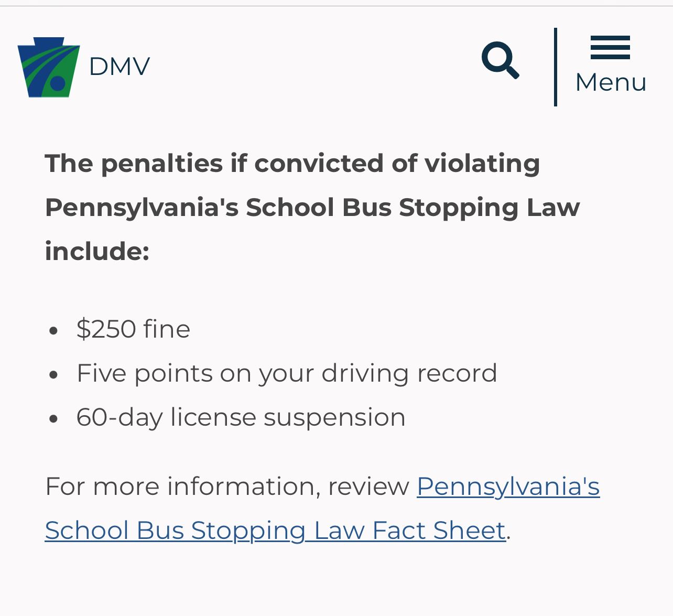Select the "$250 fine" list item text
The image size is (673, 616).
(133, 329)
